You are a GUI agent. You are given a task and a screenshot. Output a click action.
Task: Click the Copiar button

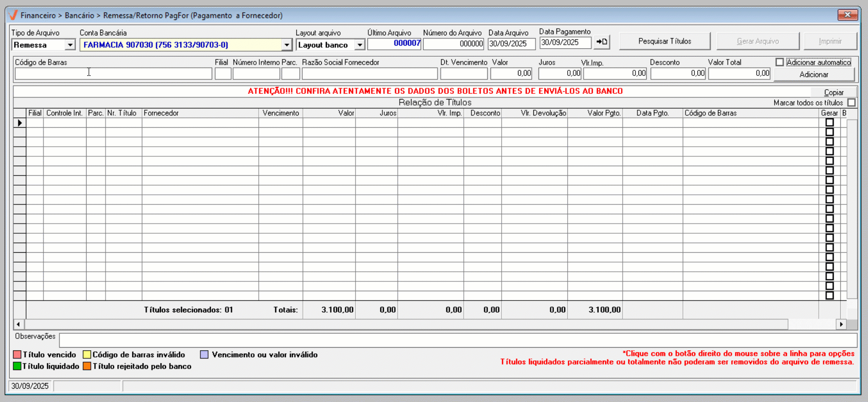[x=833, y=92]
